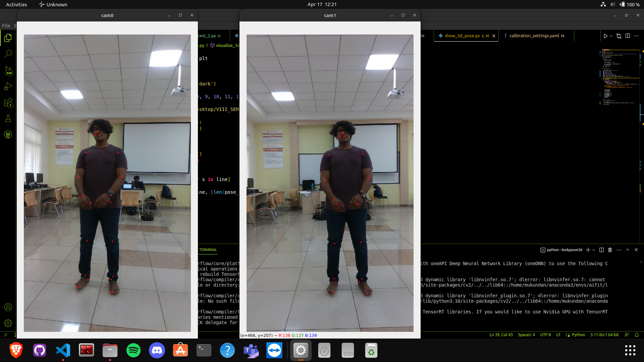Open Help from dock
Viewport: 644px width, 362px height.
click(227, 351)
